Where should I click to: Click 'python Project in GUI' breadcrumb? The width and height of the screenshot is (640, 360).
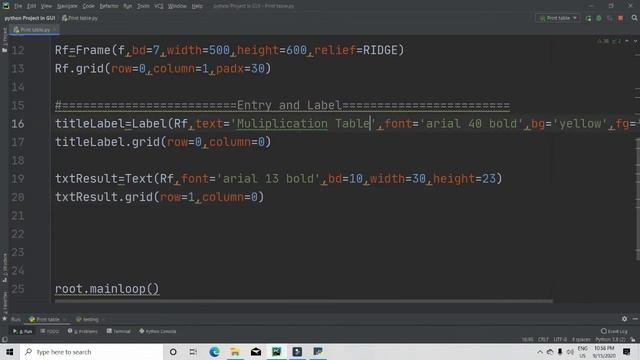pyautogui.click(x=29, y=18)
